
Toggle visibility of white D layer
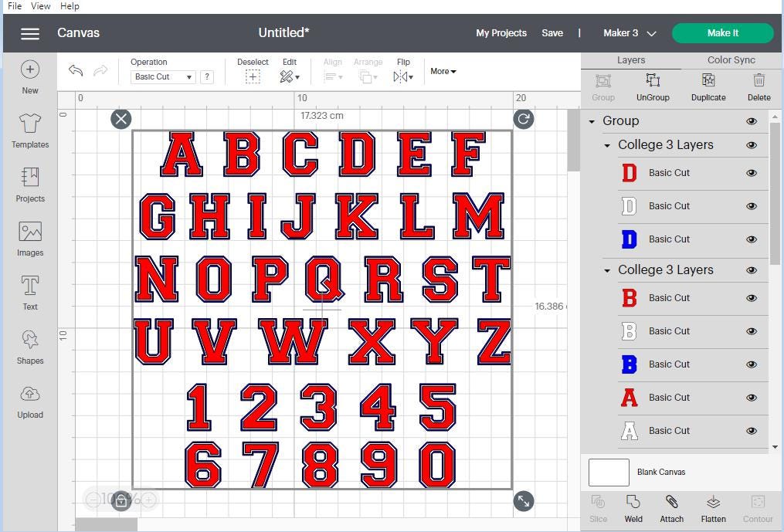[752, 206]
